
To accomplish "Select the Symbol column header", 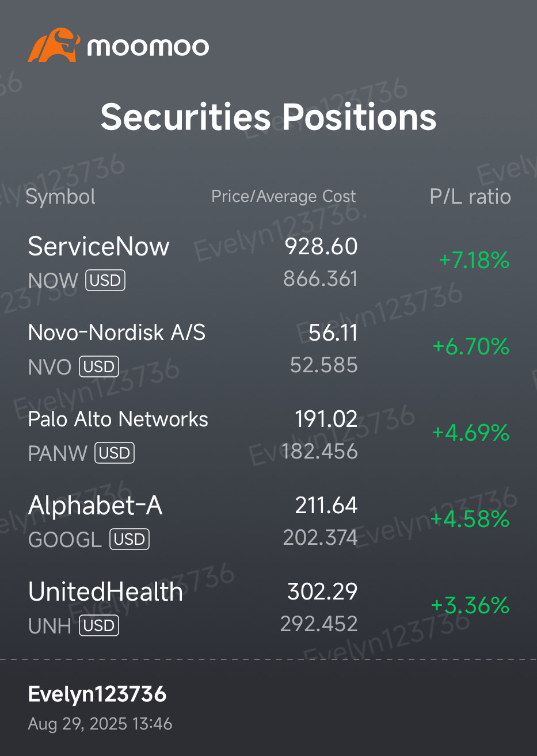I will 60,197.
